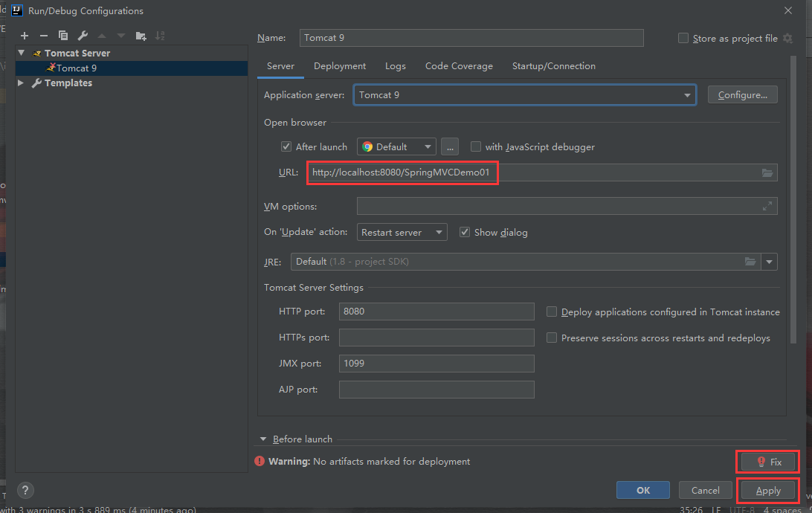This screenshot has width=812, height=513.
Task: Click the IntelliJ logo in title bar
Action: 17,10
